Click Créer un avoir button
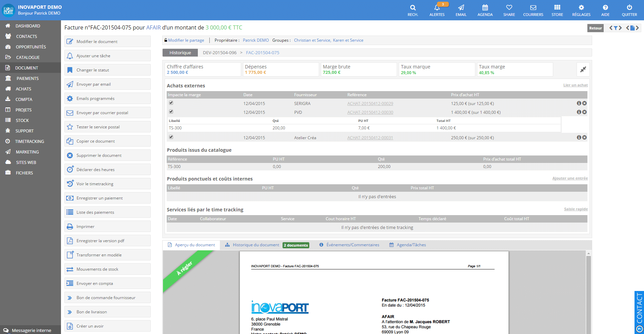 107,326
